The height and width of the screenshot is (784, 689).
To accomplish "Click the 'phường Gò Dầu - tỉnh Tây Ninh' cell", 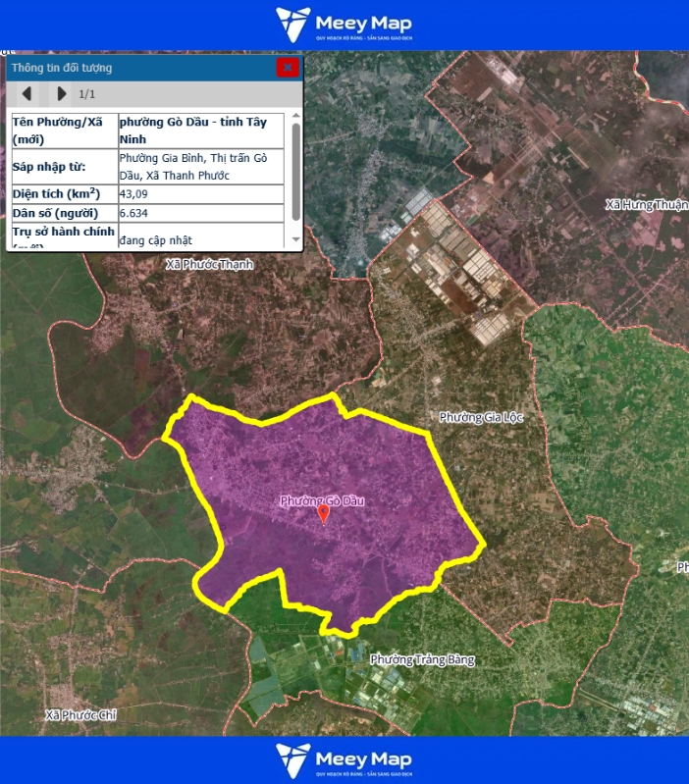I will (x=200, y=131).
